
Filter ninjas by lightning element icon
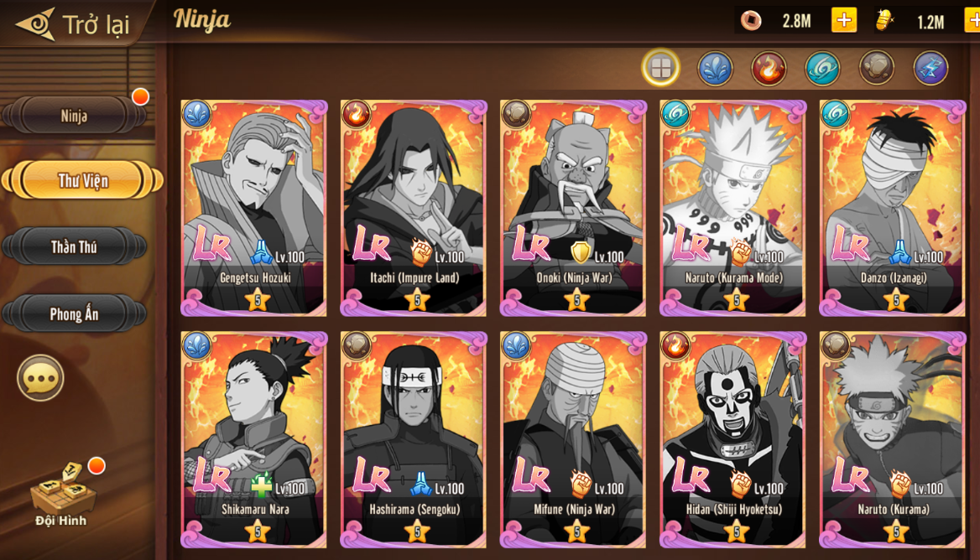point(930,67)
